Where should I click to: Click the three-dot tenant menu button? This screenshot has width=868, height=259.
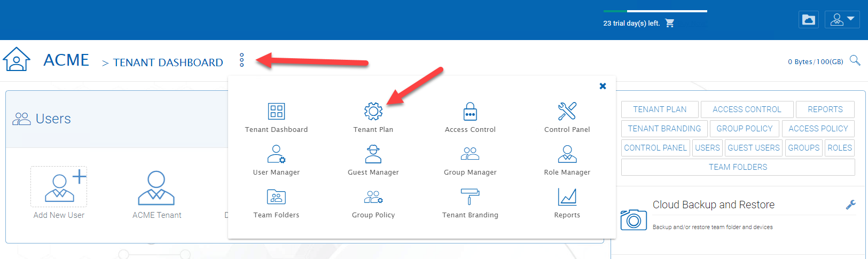coord(242,60)
